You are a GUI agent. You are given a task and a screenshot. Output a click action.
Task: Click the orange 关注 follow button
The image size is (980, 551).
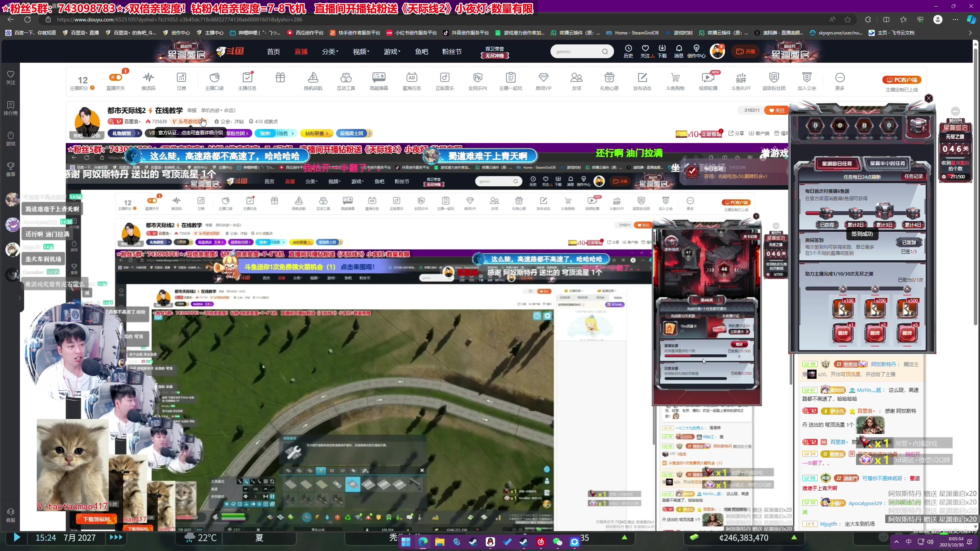tap(776, 110)
